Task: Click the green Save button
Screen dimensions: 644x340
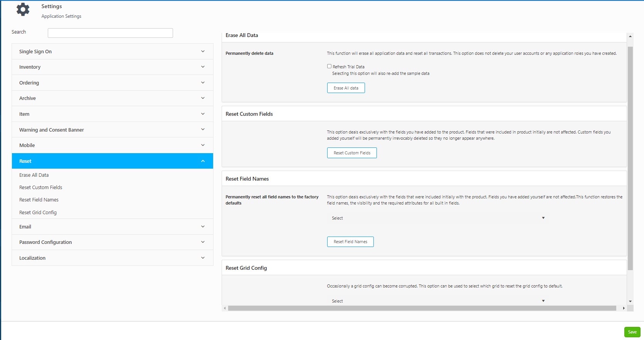Action: [632, 332]
